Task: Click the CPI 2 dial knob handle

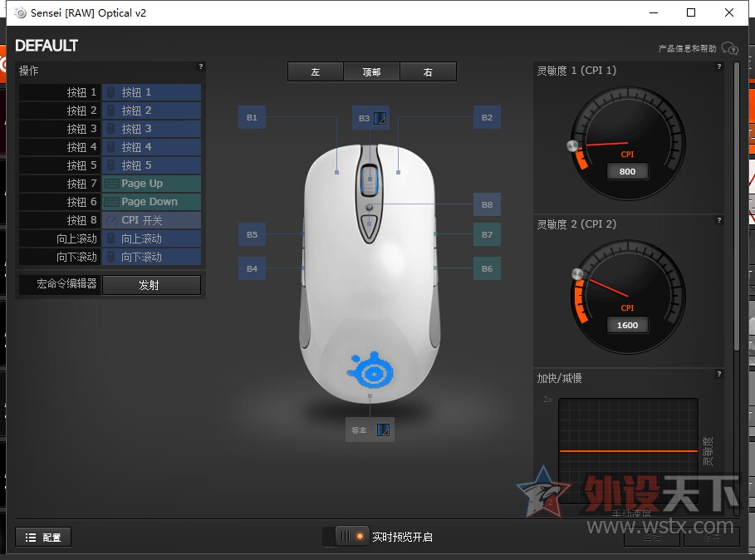Action: 577,274
